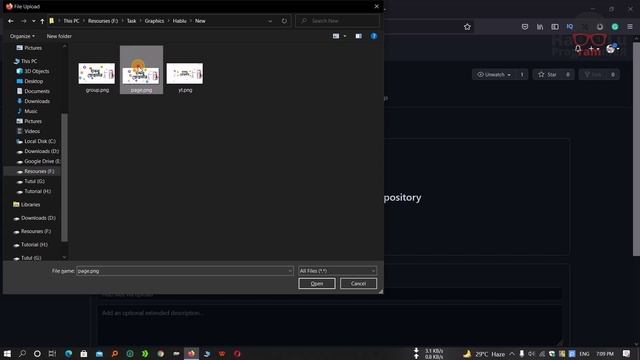
Task: Open Firefox hamburger menu
Action: 630,27
